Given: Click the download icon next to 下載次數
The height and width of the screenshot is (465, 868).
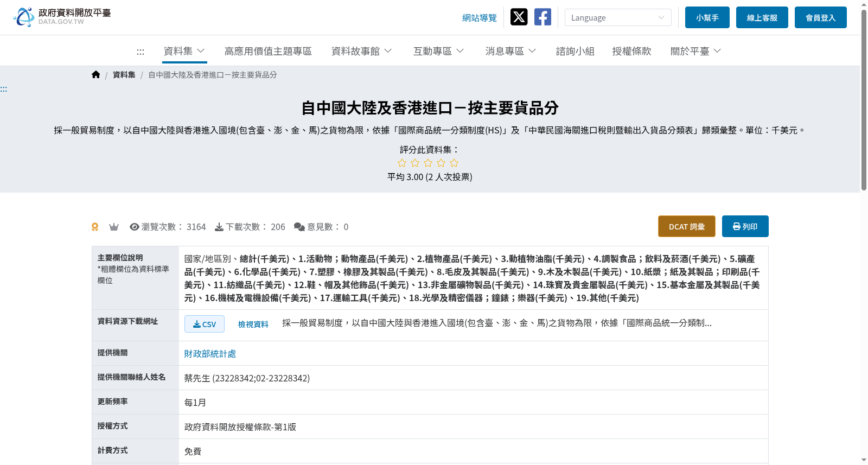Looking at the screenshot, I should point(219,227).
